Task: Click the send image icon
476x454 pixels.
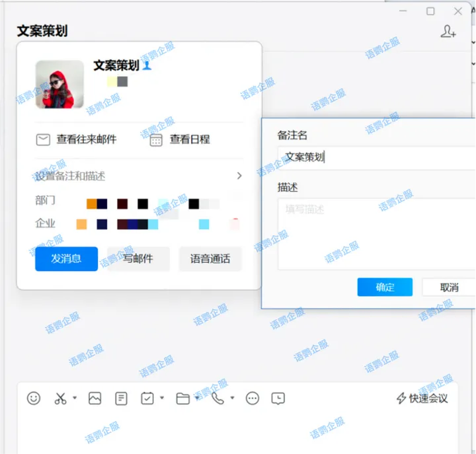Action: pyautogui.click(x=95, y=398)
